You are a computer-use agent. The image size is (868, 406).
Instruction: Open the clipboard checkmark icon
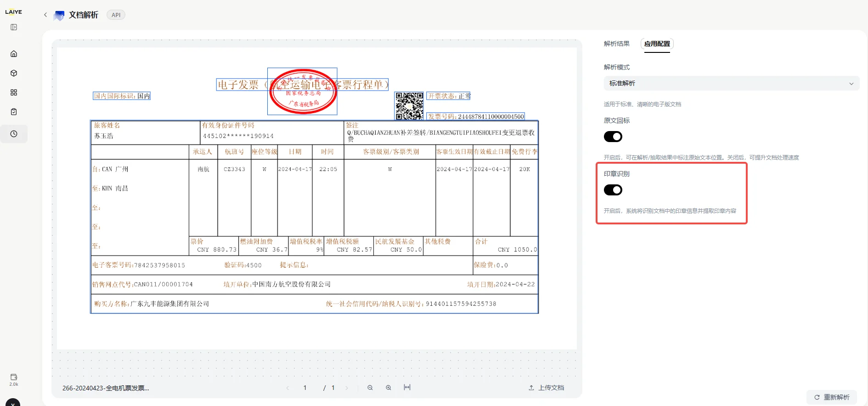(x=14, y=112)
